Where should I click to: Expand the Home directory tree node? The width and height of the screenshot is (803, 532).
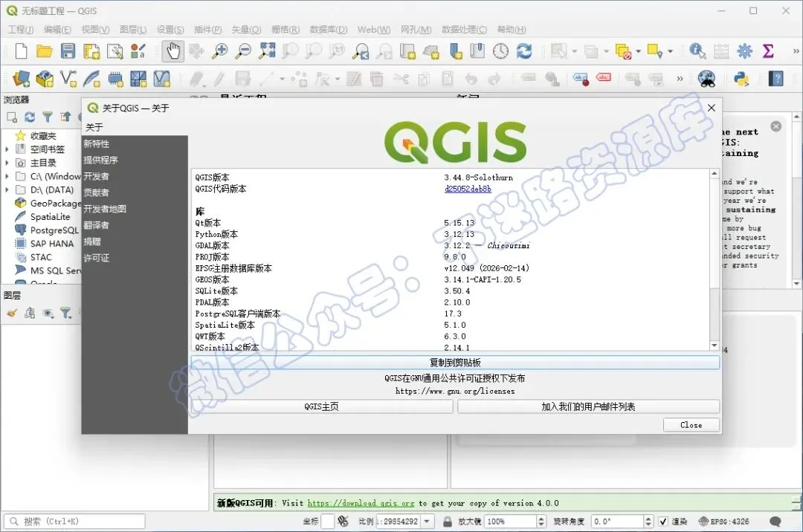[x=7, y=163]
